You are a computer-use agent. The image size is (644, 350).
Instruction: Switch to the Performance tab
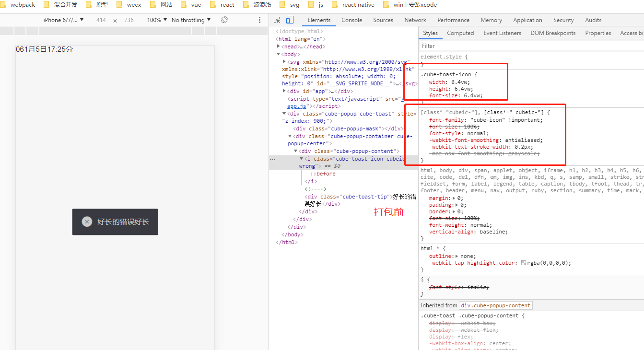click(454, 20)
